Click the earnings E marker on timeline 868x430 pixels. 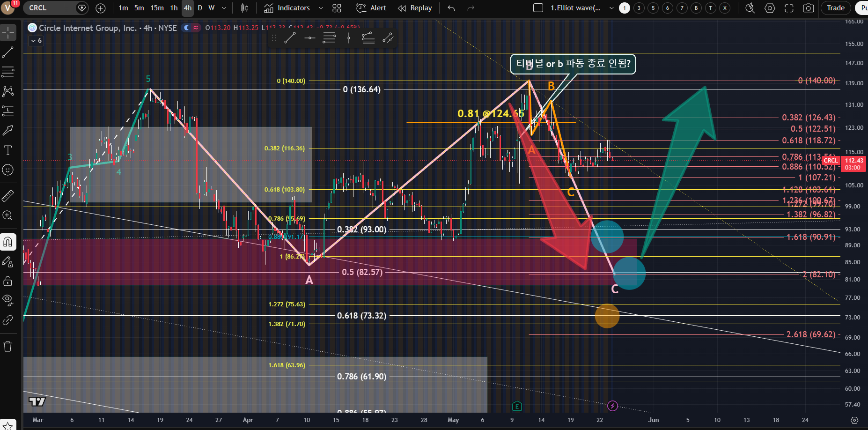pyautogui.click(x=517, y=406)
